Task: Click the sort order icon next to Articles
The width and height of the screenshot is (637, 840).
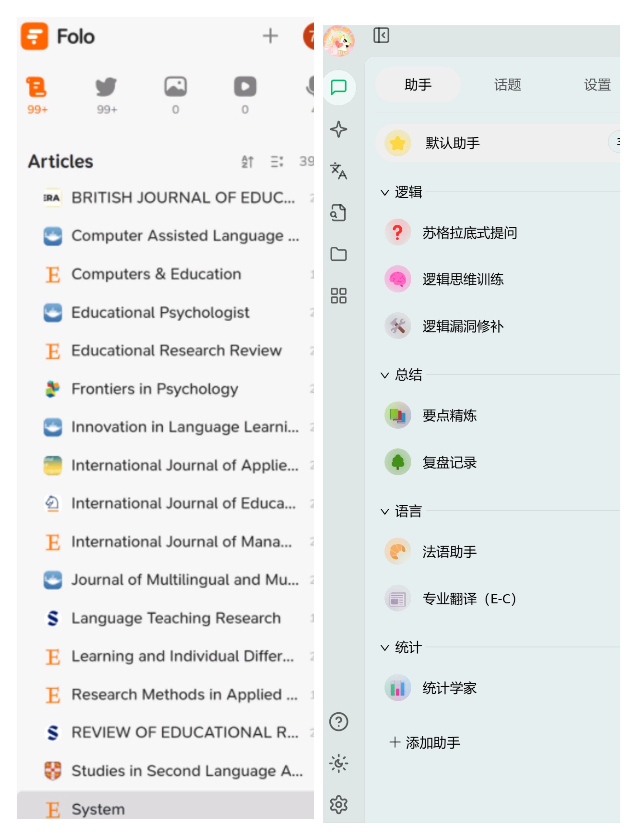Action: (x=247, y=162)
